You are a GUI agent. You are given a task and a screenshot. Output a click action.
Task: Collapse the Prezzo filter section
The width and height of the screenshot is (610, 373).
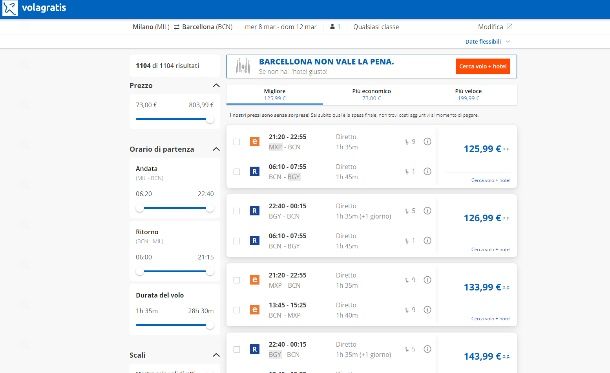click(x=216, y=85)
